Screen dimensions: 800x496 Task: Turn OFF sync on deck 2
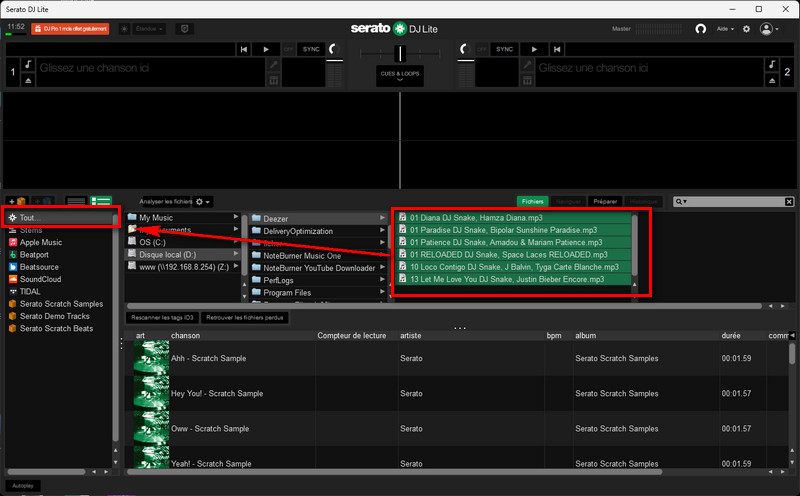[x=482, y=49]
